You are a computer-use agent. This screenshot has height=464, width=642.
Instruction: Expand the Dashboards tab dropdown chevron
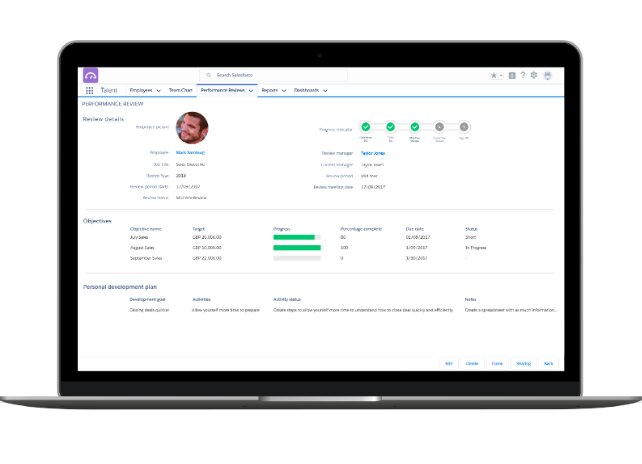point(326,90)
